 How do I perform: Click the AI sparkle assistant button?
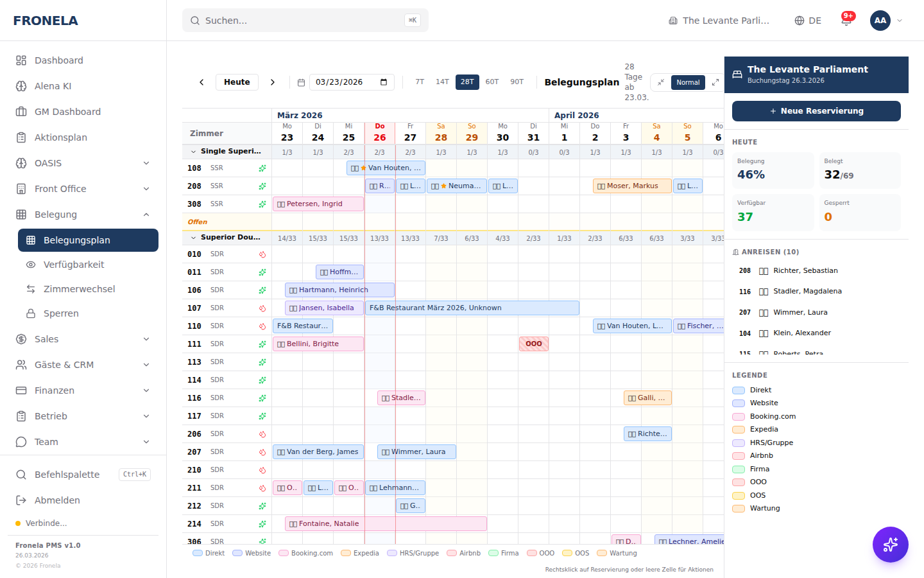[x=890, y=545]
